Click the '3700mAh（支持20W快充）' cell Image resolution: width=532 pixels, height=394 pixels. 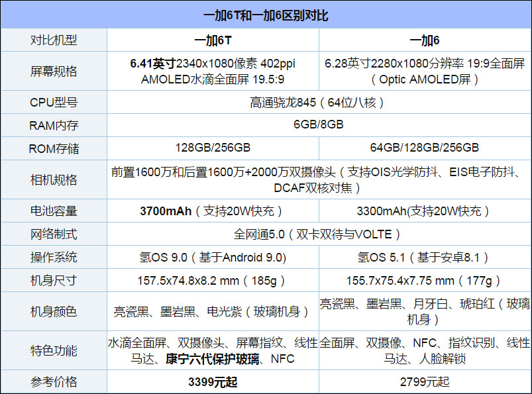[x=213, y=211]
